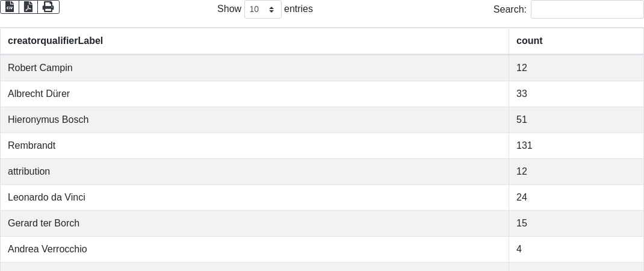This screenshot has width=644, height=271.
Task: Click the Hieronymus Bosch cell
Action: pyautogui.click(x=255, y=120)
